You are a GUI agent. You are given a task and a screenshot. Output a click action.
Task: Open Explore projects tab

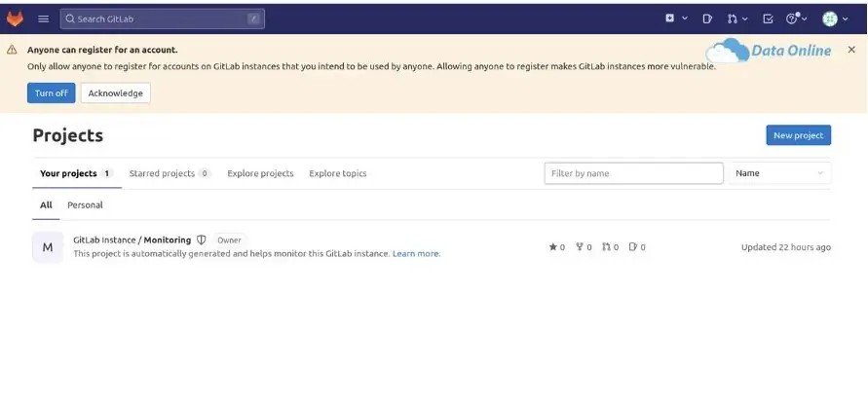coord(260,173)
